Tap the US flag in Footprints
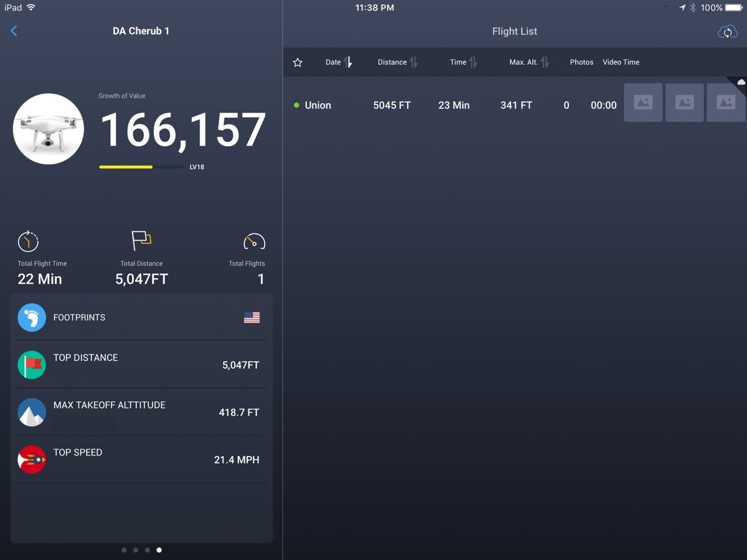The height and width of the screenshot is (560, 747). pyautogui.click(x=252, y=317)
